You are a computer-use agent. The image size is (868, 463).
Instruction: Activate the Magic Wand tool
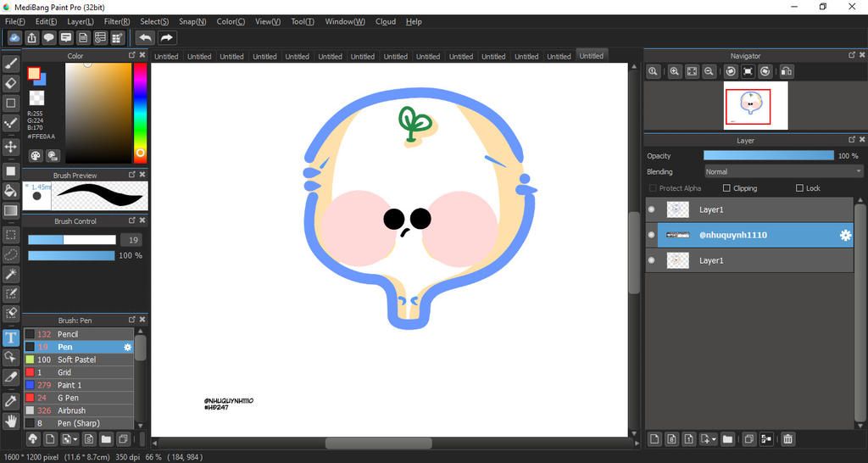(x=11, y=274)
